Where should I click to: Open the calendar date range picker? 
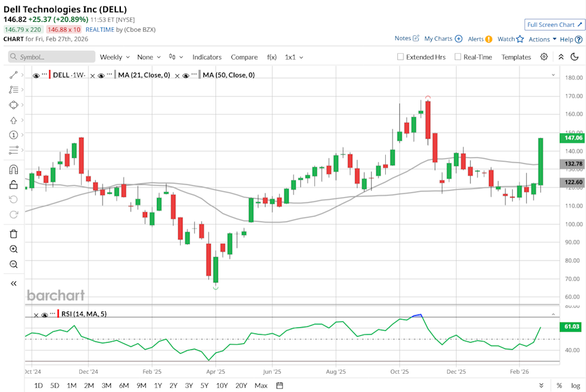(280, 385)
